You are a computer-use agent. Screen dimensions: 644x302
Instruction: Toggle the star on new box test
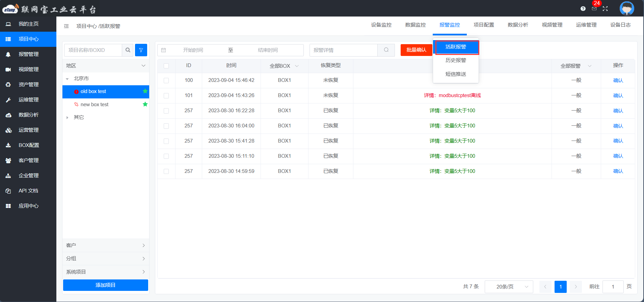point(145,104)
